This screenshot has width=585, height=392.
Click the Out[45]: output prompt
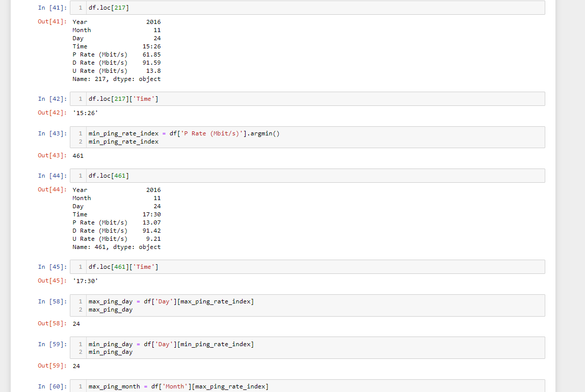tap(52, 281)
